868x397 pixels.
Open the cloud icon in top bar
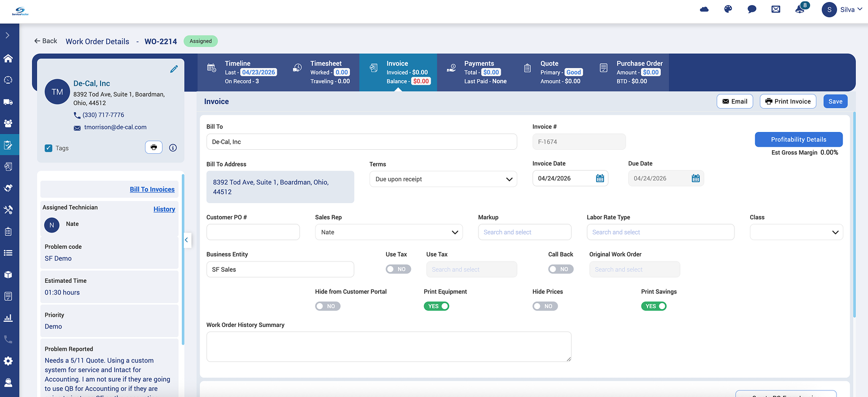[x=704, y=9]
